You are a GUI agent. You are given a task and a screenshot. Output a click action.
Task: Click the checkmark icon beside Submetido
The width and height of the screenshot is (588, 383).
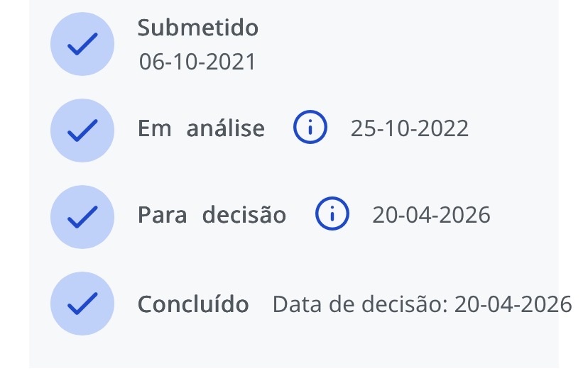coord(82,44)
